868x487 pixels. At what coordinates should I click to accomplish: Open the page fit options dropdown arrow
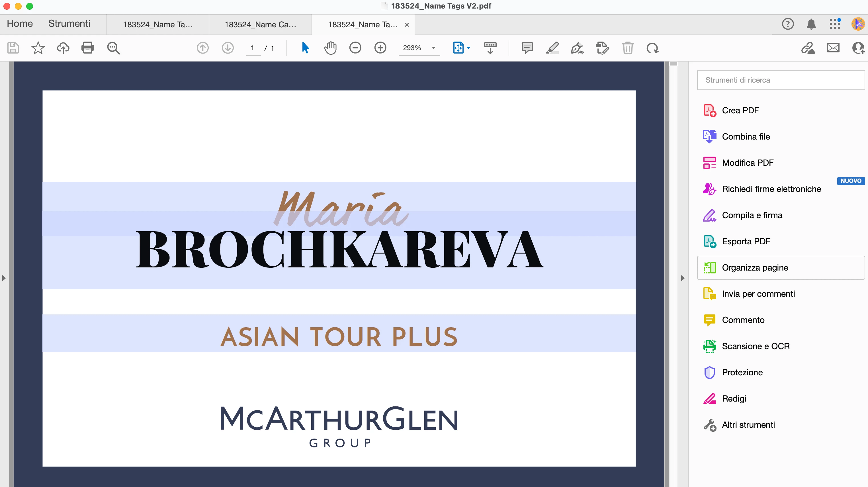[x=468, y=48]
